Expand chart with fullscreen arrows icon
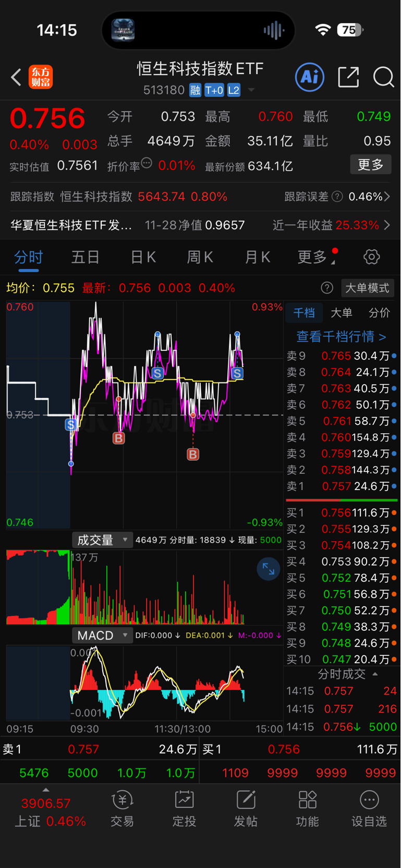The width and height of the screenshot is (401, 868). (269, 569)
